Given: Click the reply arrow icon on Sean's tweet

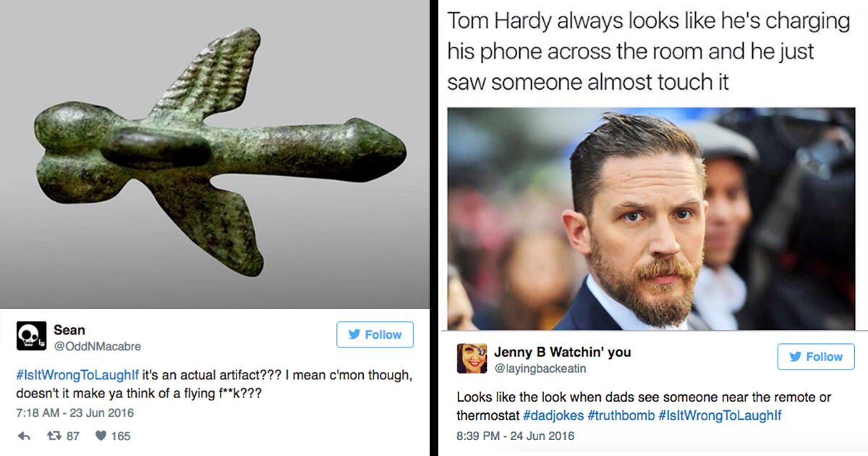Looking at the screenshot, I should (23, 436).
